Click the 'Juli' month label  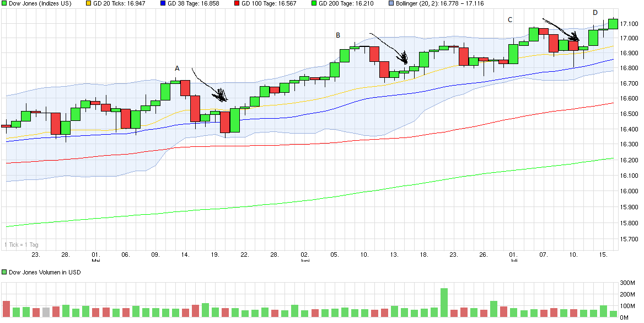pyautogui.click(x=514, y=261)
